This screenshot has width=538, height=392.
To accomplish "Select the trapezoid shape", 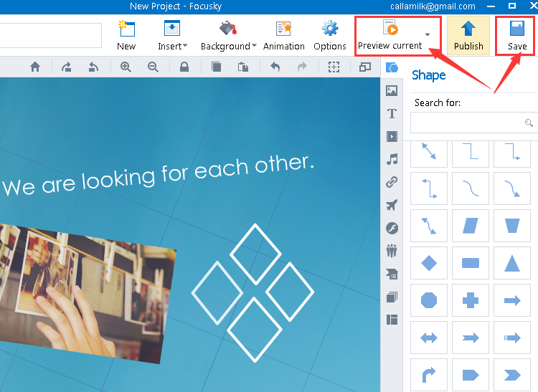I will pos(512,226).
